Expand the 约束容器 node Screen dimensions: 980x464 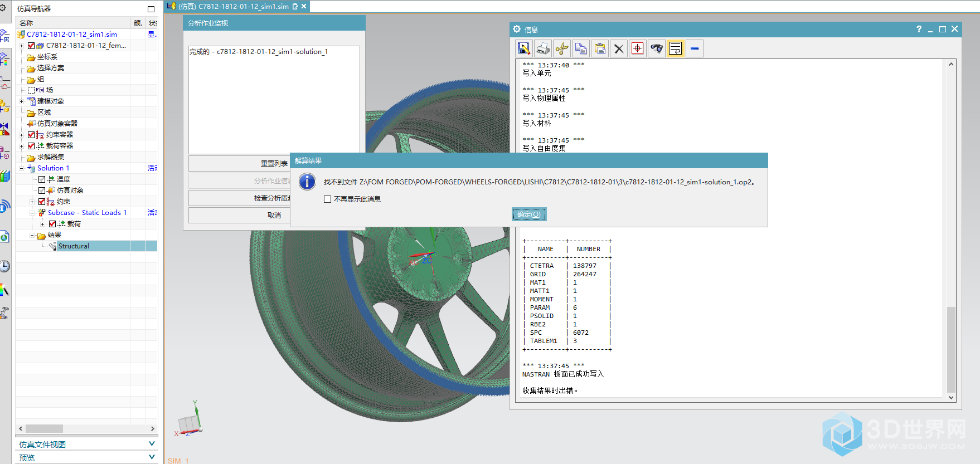tap(21, 135)
